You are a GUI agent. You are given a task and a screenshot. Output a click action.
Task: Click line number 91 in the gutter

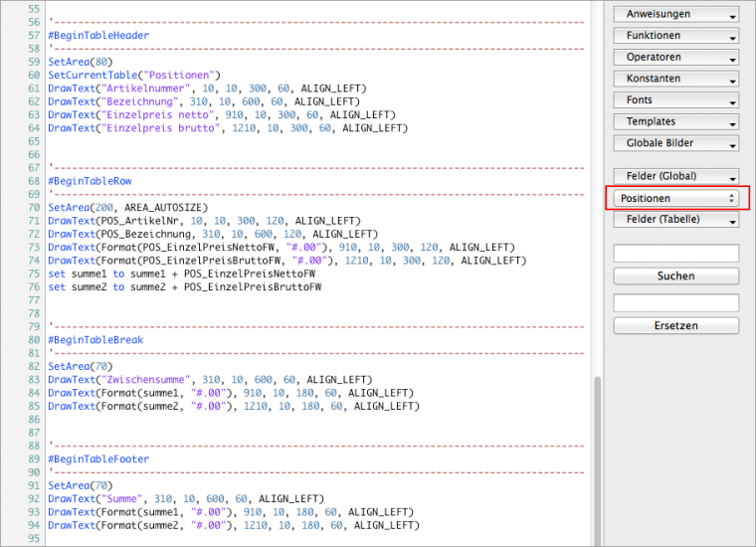(34, 485)
